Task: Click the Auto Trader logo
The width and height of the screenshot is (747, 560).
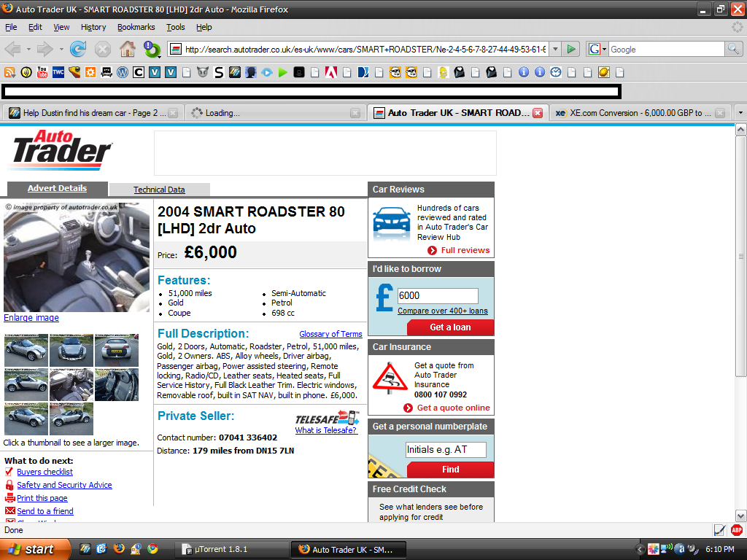Action: point(60,150)
